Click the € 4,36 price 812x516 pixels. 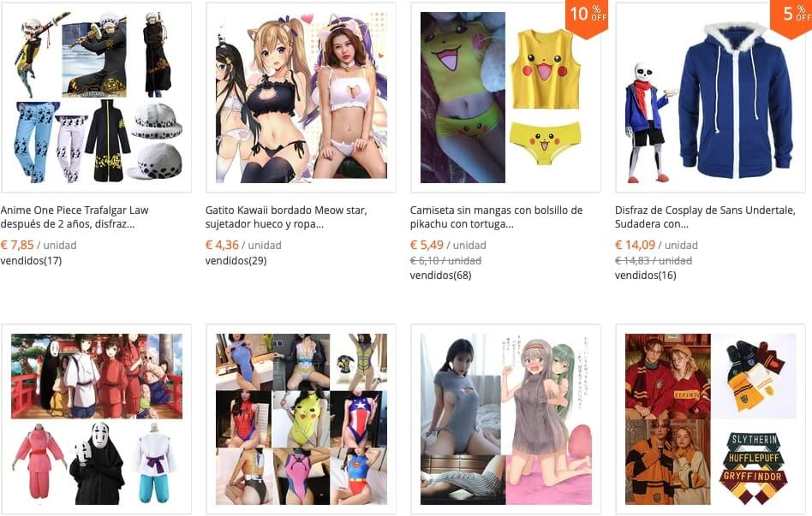(x=222, y=245)
